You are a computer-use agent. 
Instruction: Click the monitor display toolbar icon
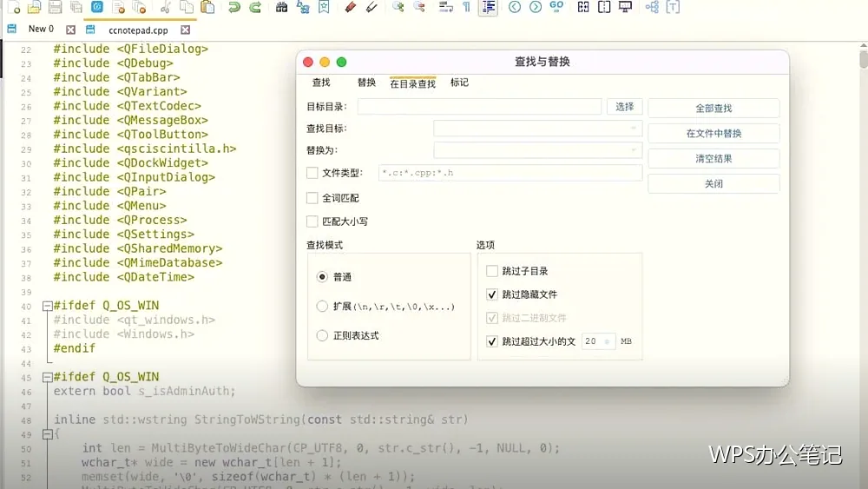point(625,7)
